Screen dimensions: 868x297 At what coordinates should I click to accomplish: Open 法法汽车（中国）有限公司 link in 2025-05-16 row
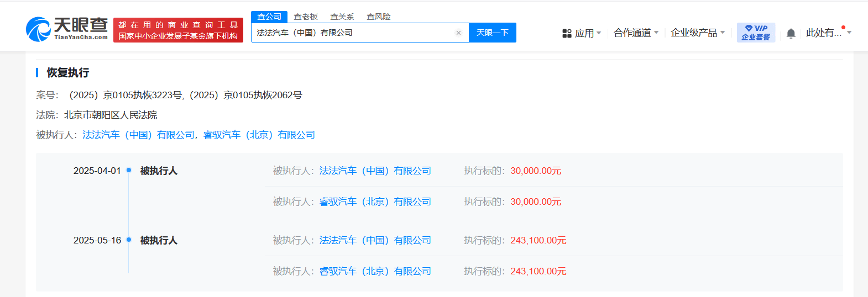coord(375,240)
